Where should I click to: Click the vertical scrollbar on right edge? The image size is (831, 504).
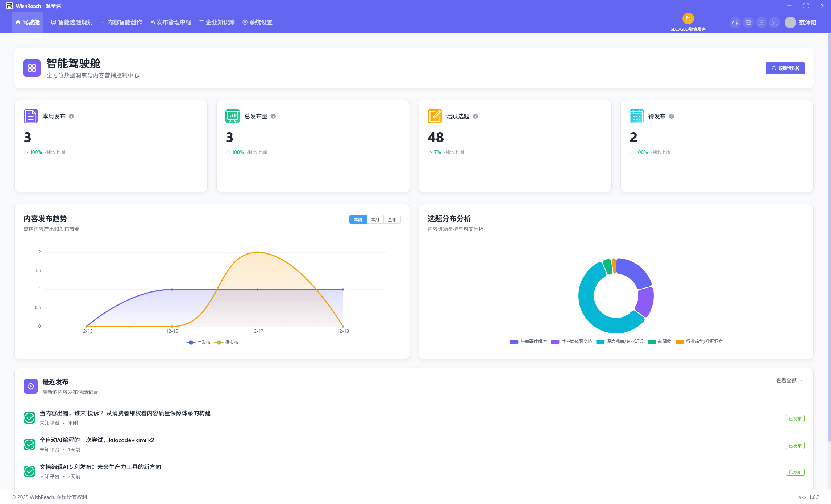tap(829, 235)
